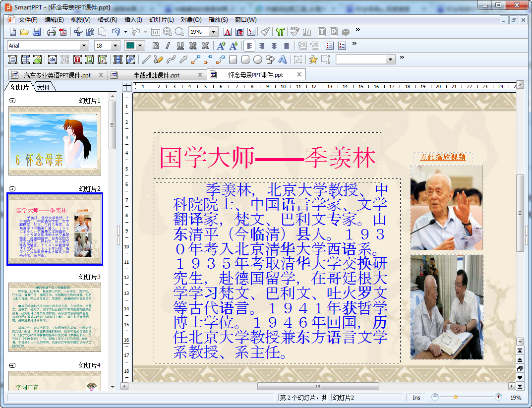Click the slide title 国学大师——季羡林

267,157
